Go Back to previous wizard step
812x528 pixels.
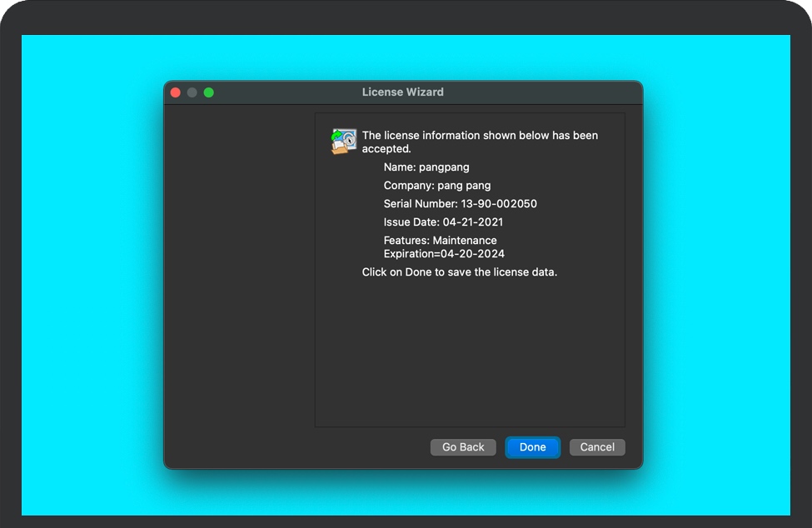[463, 447]
